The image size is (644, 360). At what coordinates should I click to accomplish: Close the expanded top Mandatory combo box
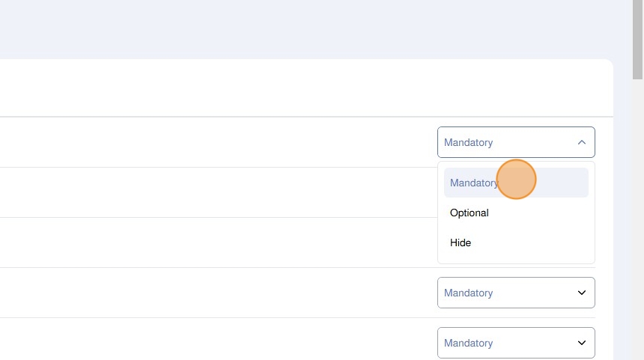tap(516, 142)
